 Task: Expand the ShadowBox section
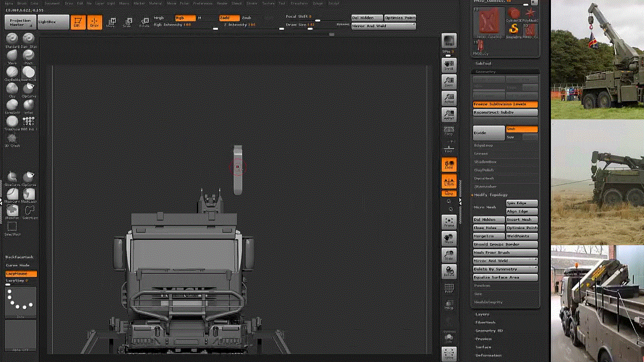[x=485, y=162]
